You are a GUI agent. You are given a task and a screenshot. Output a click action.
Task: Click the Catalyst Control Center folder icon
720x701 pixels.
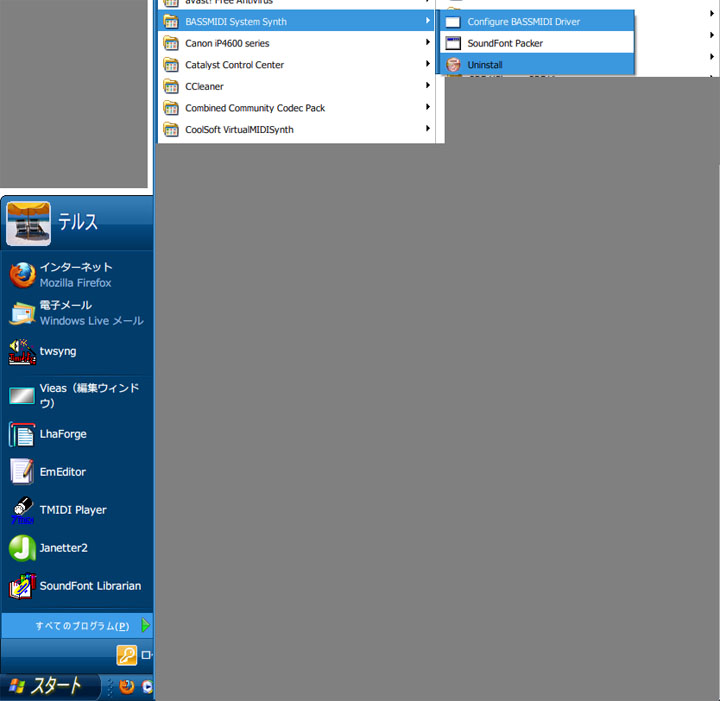pos(171,65)
